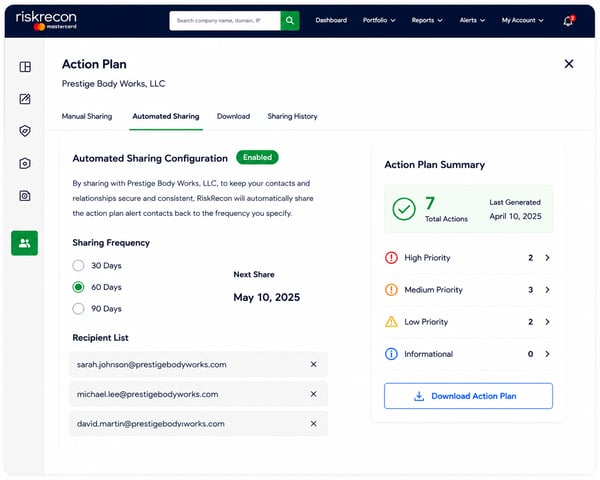Open the Alerts dropdown menu
Image resolution: width=600 pixels, height=480 pixels.
coord(472,20)
